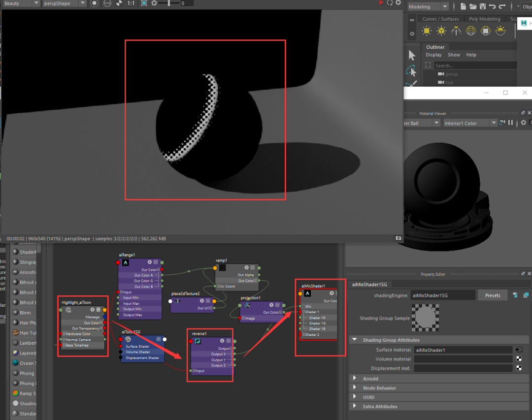Image resolution: width=532 pixels, height=420 pixels.
Task: Set render view zoom to 1:1
Action: (x=131, y=3)
